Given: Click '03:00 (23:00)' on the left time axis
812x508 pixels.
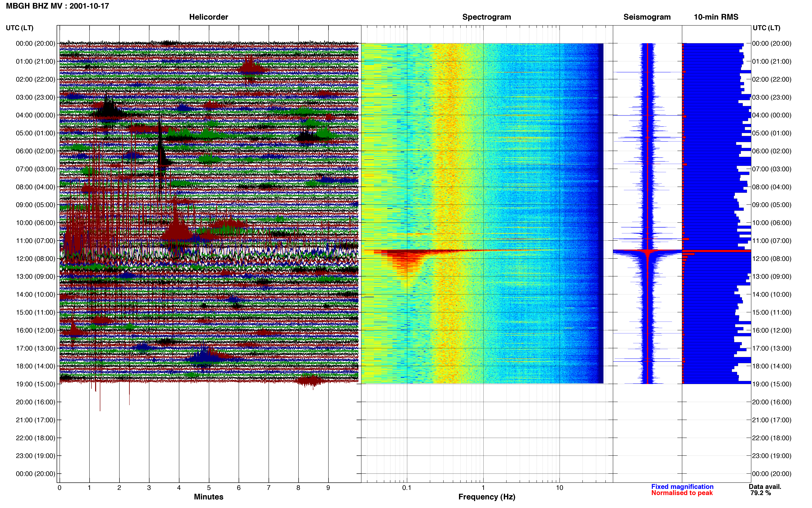Looking at the screenshot, I should point(36,97).
